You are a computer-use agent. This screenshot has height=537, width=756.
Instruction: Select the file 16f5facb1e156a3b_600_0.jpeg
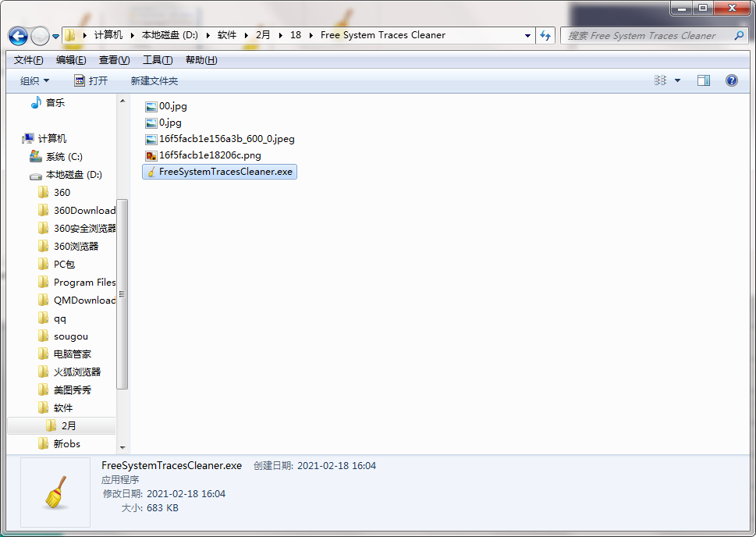coord(220,139)
